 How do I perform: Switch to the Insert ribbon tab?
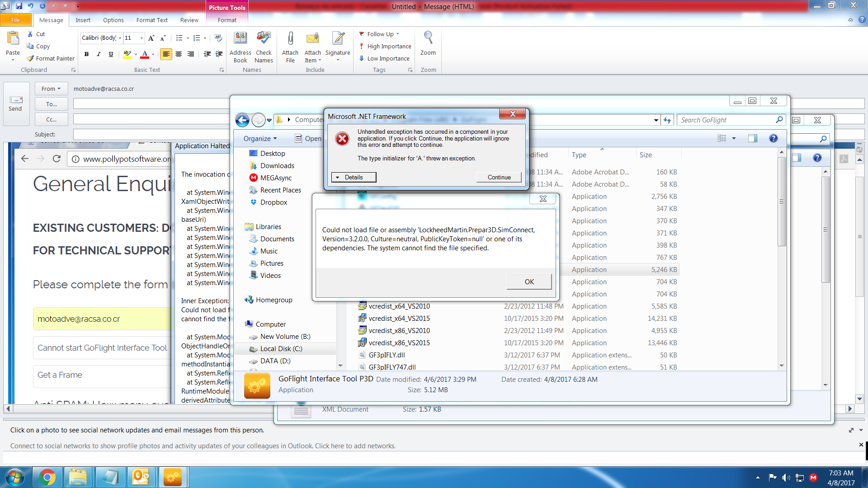coord(83,20)
